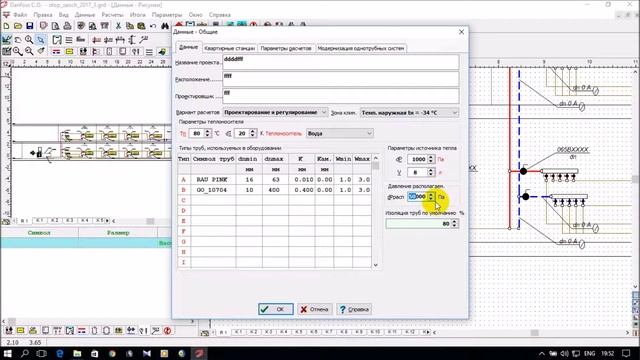Expand the Зона клим. temperature dropdown
640x360 pixels.
454,112
